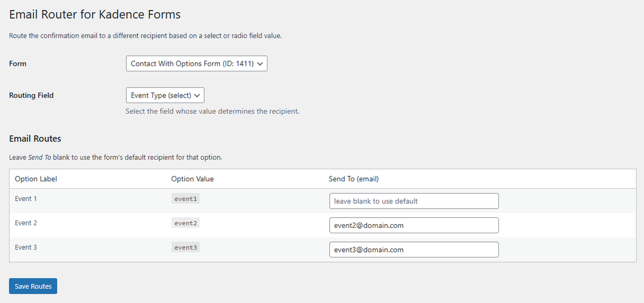Viewport: 644px width, 303px height.
Task: Click the 'Route the confirmation email' description
Action: 146,36
